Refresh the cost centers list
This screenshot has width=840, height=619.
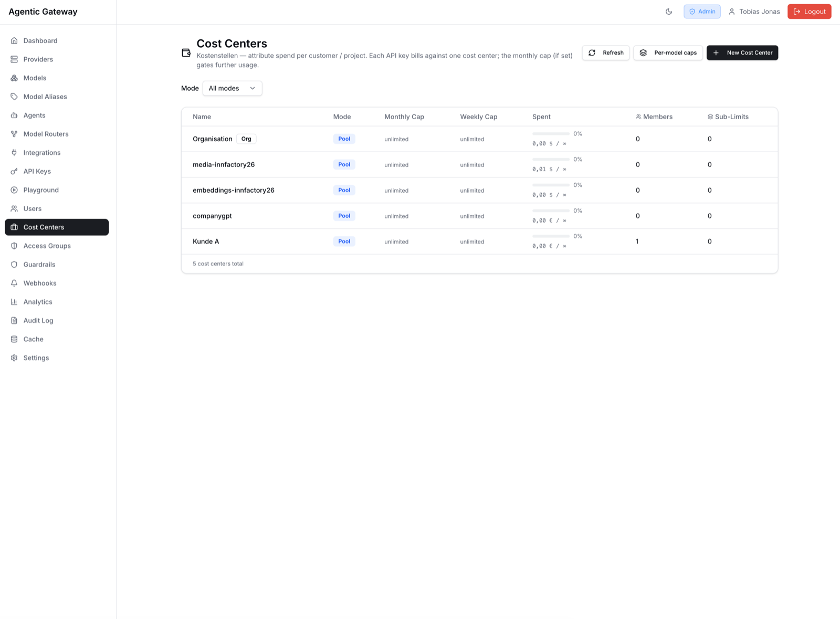606,53
